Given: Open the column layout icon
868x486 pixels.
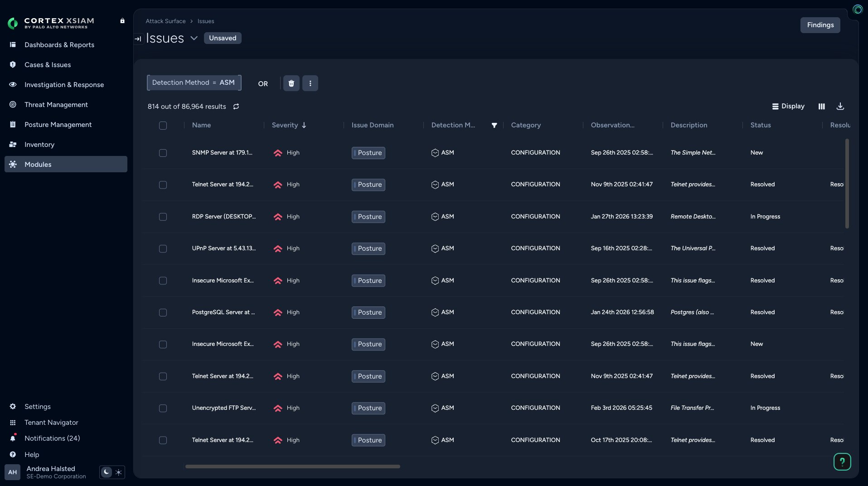Looking at the screenshot, I should [821, 106].
